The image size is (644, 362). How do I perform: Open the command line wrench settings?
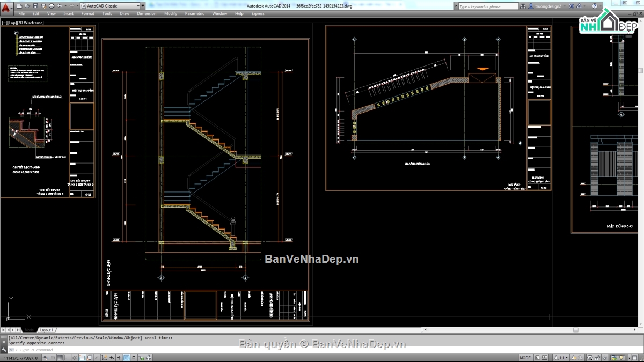pyautogui.click(x=4, y=350)
